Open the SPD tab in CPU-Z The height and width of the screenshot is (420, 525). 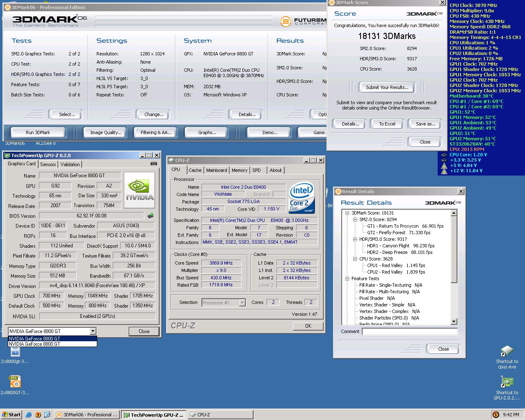256,170
